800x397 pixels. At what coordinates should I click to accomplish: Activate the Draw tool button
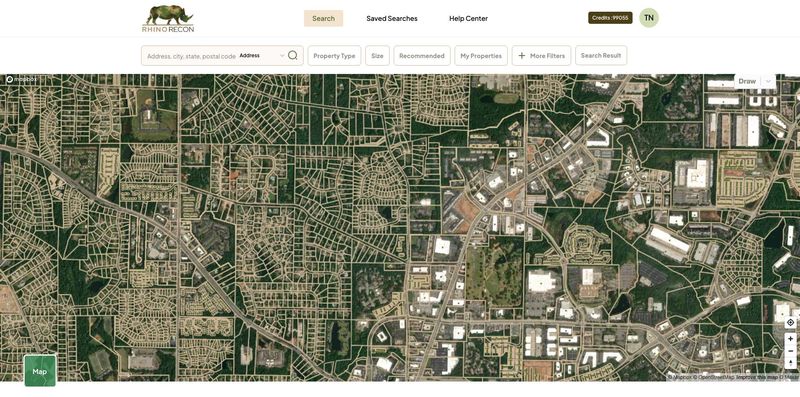tap(747, 81)
